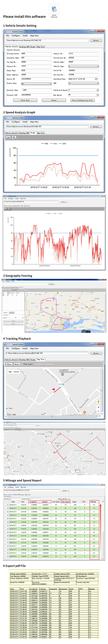The image size is (108, 644).
Task: Switch the Tracking Playback map to Satellite view
Action: pos(16,372)
